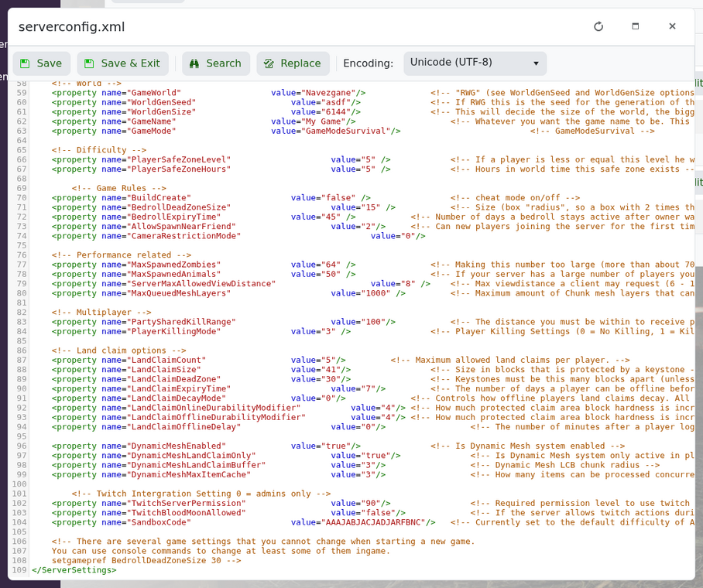703x588 pixels.
Task: Click the SandboxCode value "AAAJABJACJADJARFBNC"
Action: 373,522
